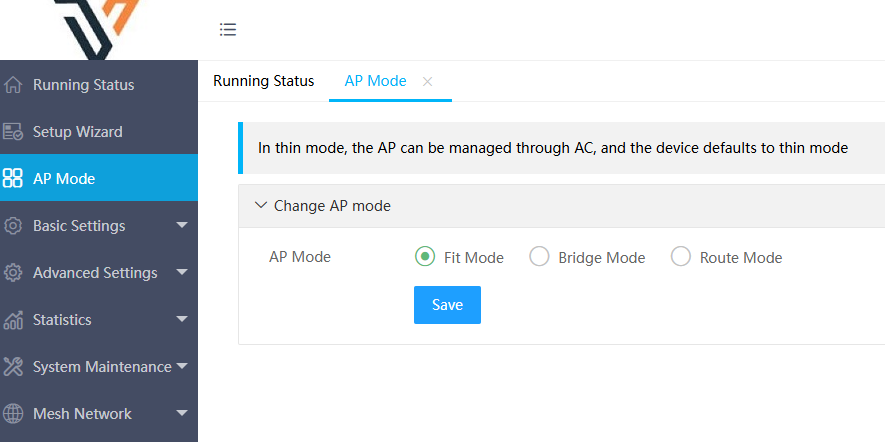Expand the Advanced Settings submenu arrow
This screenshot has width=885, height=442.
(x=182, y=272)
